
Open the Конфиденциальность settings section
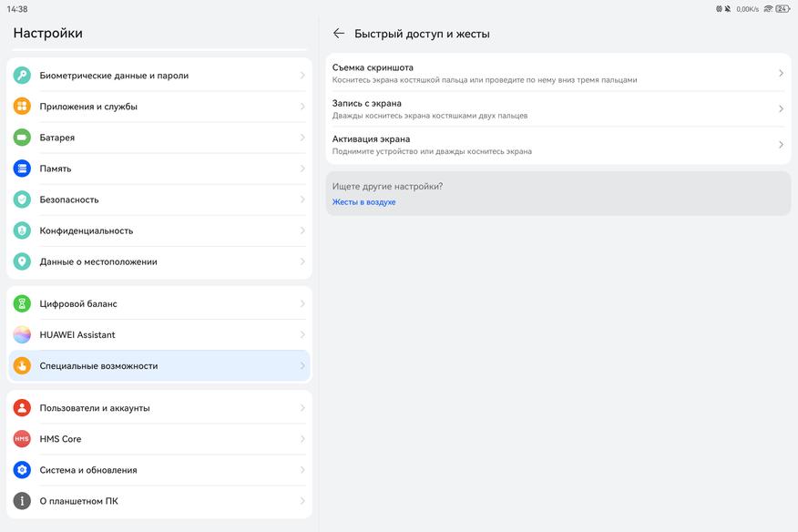(x=87, y=230)
